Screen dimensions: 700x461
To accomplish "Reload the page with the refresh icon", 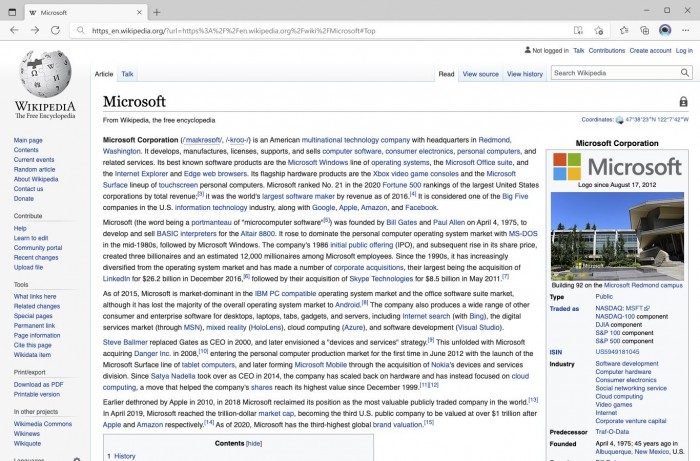I will (58, 31).
